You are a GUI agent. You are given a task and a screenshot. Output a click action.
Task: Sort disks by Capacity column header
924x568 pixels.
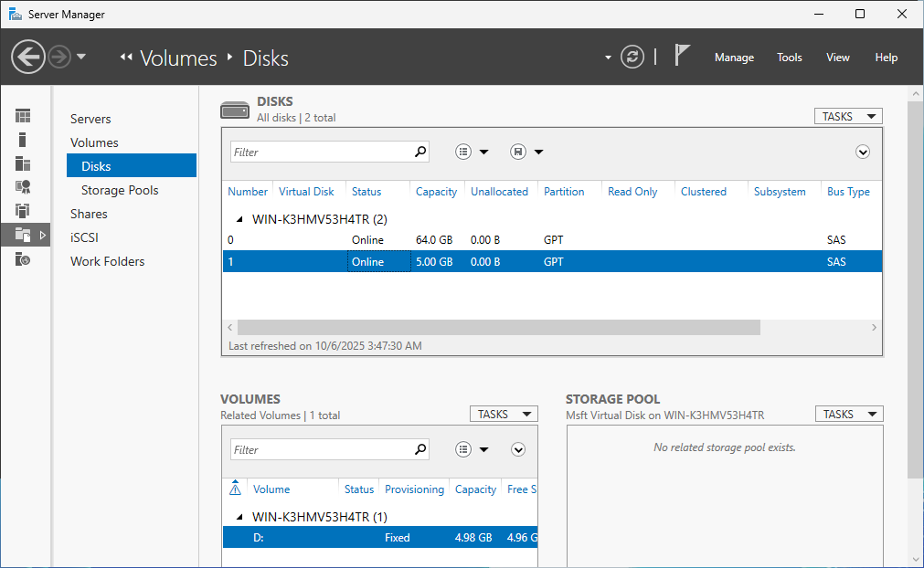tap(436, 191)
